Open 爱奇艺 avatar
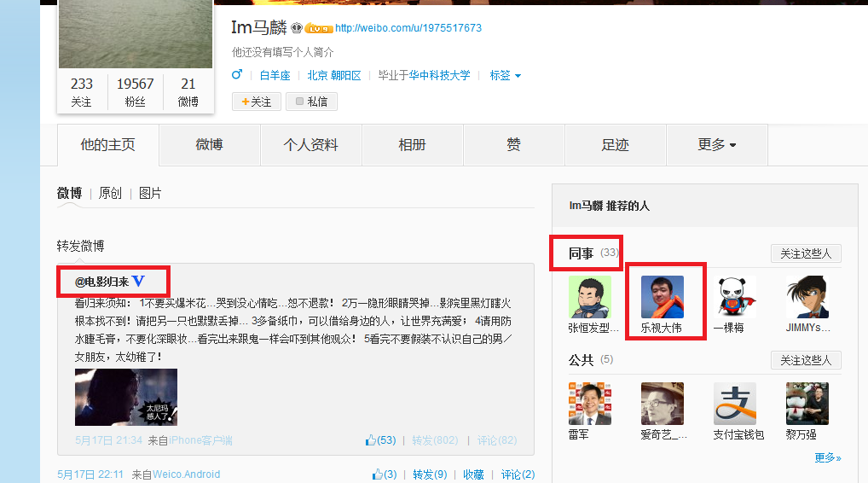The height and width of the screenshot is (483, 868). pos(662,404)
